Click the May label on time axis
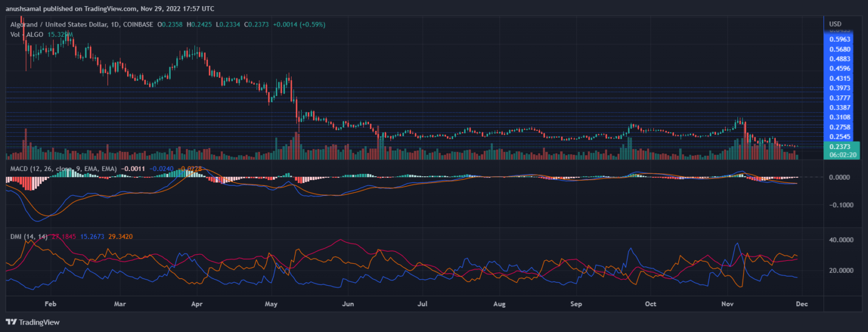Screen dimensions: 868x332 [x=272, y=304]
